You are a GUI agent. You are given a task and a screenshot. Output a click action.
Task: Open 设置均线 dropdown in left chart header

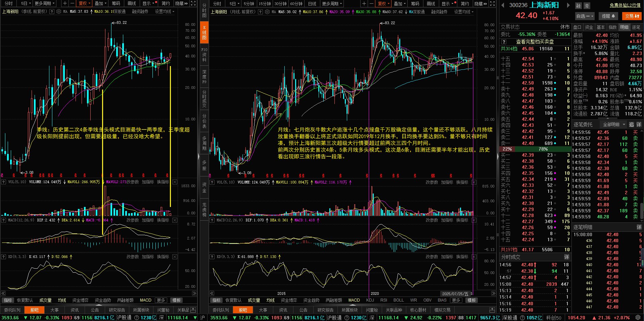click(165, 11)
